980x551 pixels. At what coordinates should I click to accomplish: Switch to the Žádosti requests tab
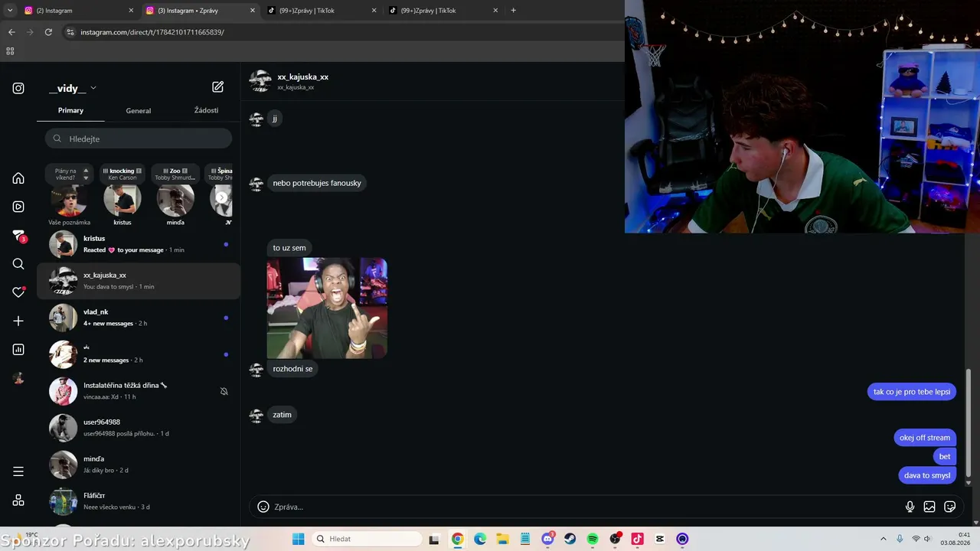pos(206,110)
